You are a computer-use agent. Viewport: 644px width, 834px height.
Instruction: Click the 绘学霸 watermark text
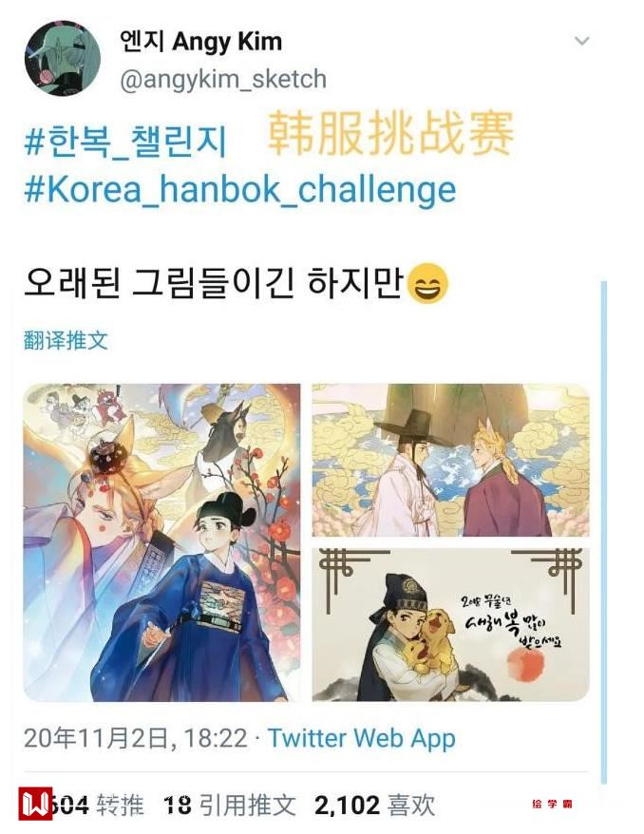click(552, 804)
